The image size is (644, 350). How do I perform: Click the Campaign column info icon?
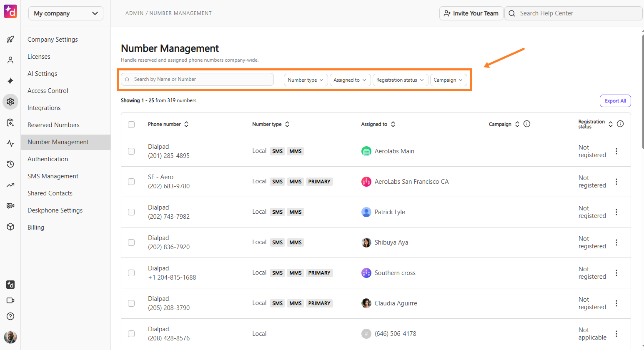click(x=527, y=124)
